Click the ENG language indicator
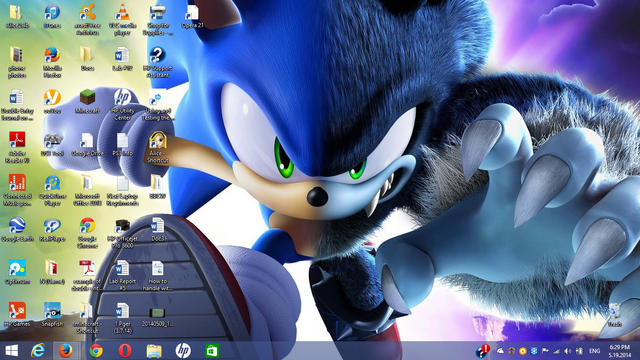The image size is (640, 360). tap(595, 351)
